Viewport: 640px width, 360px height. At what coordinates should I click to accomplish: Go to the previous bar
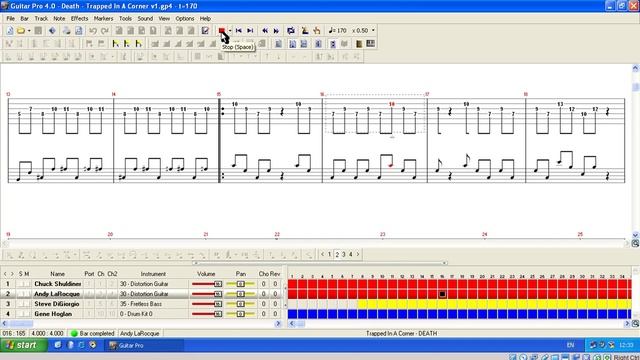[x=265, y=31]
